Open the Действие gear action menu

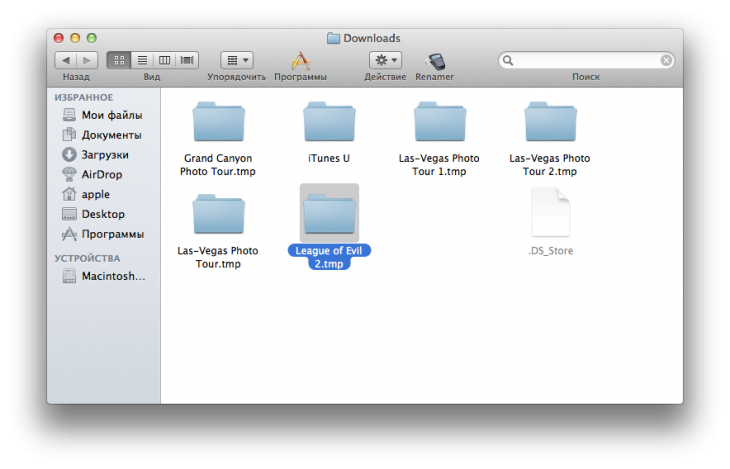click(385, 60)
